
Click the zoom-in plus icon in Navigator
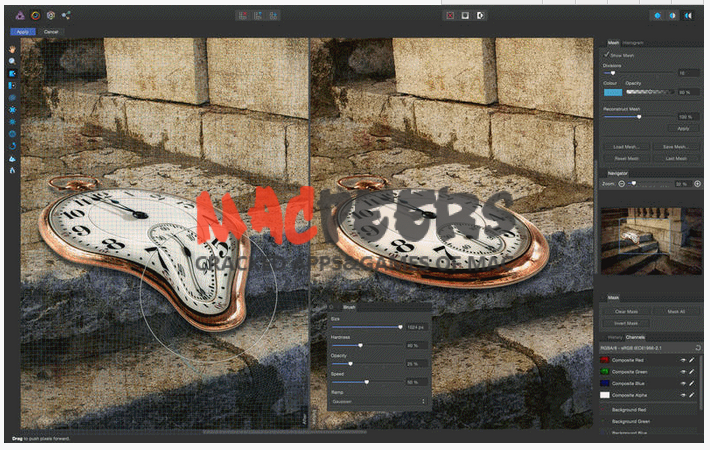click(x=696, y=184)
